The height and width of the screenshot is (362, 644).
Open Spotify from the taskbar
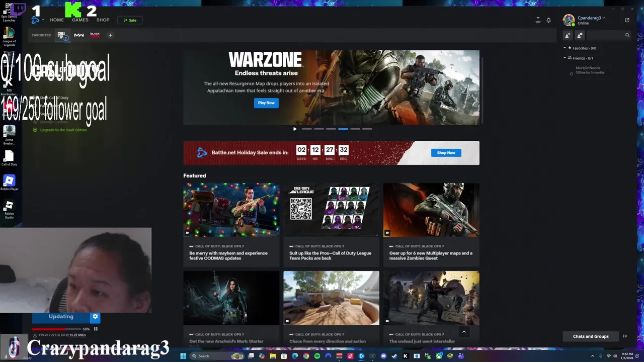tap(317, 356)
